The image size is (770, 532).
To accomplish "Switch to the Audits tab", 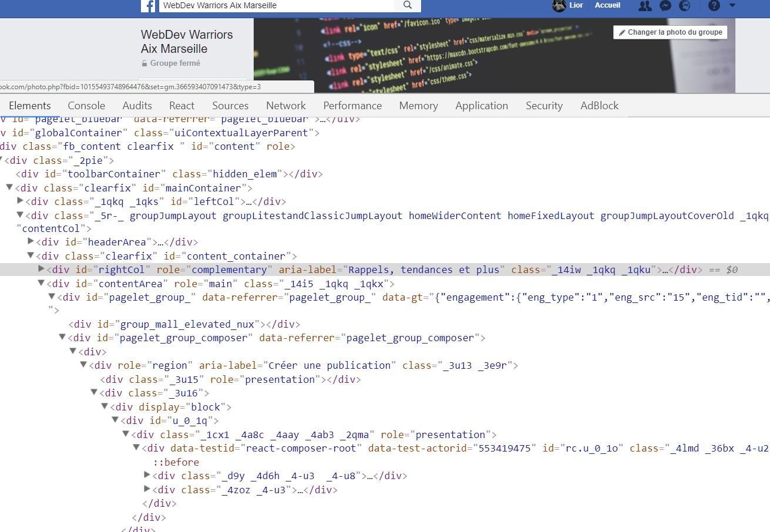I will point(137,106).
